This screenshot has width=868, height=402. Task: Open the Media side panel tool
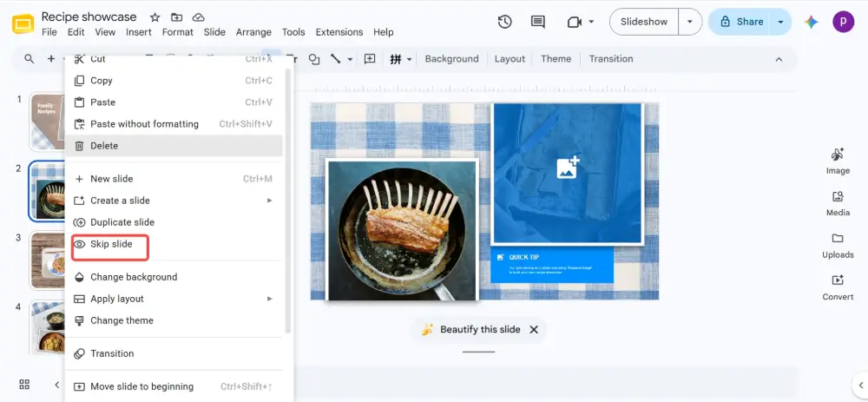click(x=838, y=203)
